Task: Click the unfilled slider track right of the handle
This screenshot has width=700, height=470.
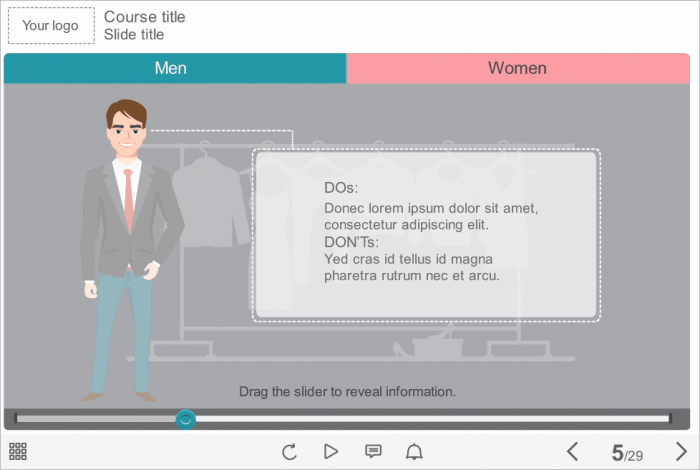Action: [x=430, y=419]
